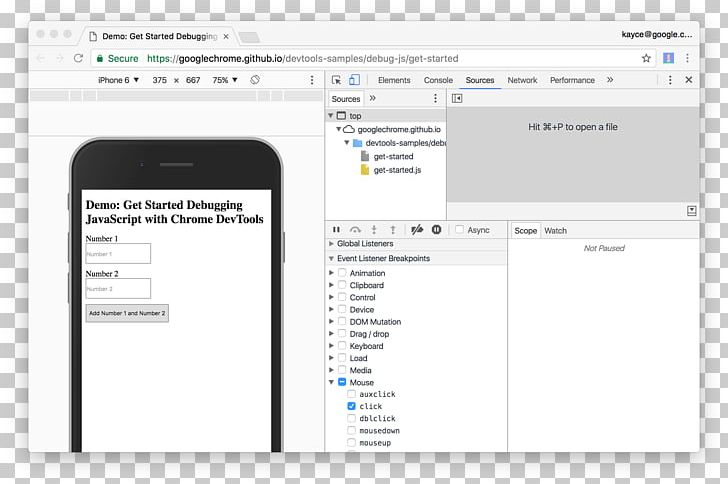Viewport: 728px width, 484px height.
Task: Toggle the Mouse category checkbox
Action: click(342, 382)
